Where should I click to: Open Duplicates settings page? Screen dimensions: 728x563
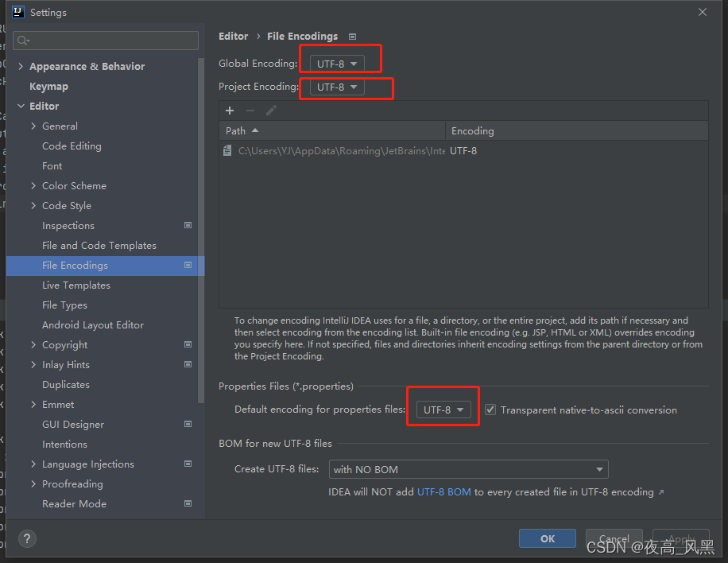pyautogui.click(x=66, y=385)
